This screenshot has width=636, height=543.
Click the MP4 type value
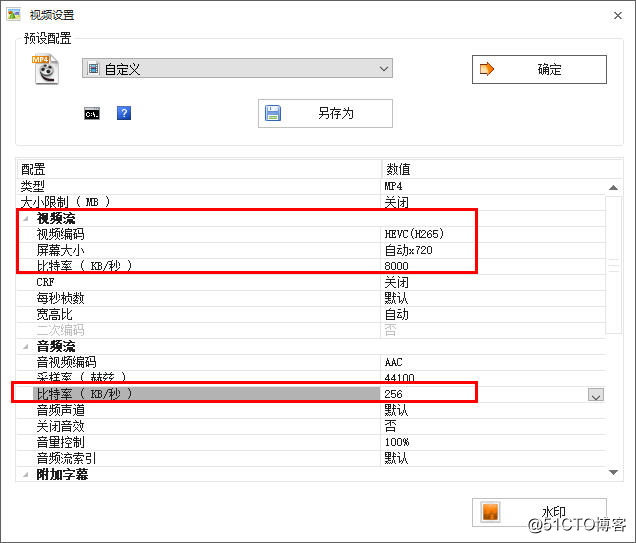393,186
